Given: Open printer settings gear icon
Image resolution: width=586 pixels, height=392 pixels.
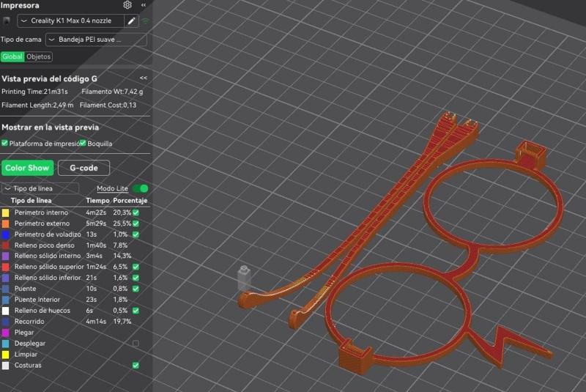Looking at the screenshot, I should click(127, 5).
